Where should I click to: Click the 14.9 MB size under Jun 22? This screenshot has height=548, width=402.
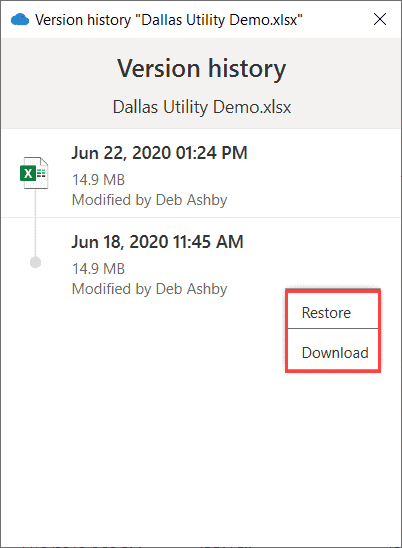(x=98, y=180)
